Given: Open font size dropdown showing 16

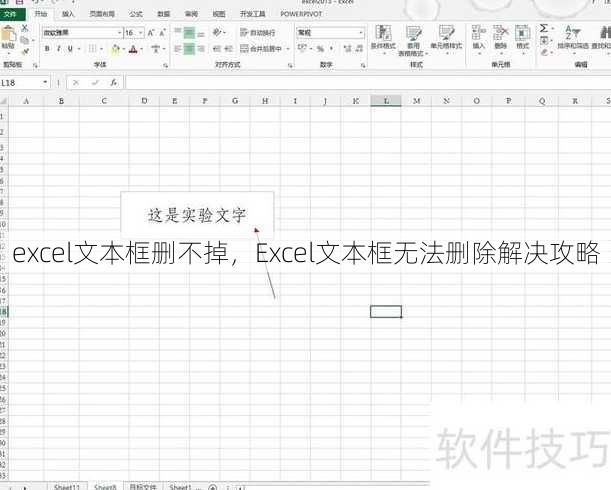Looking at the screenshot, I should [141, 33].
